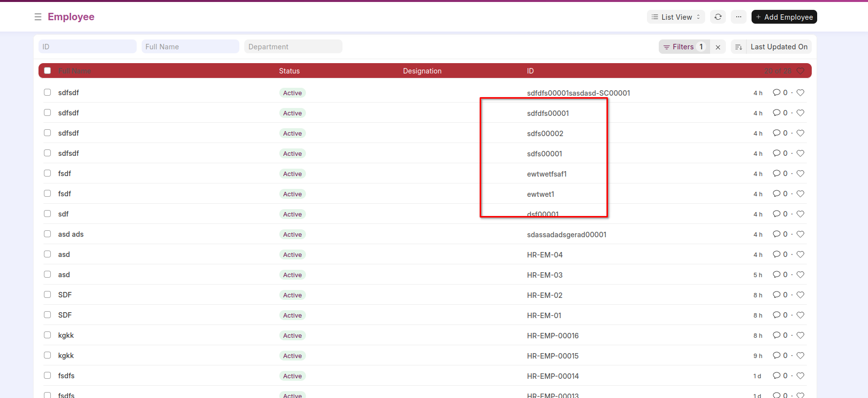Toggle the sidebar hamburger menu icon

click(38, 17)
